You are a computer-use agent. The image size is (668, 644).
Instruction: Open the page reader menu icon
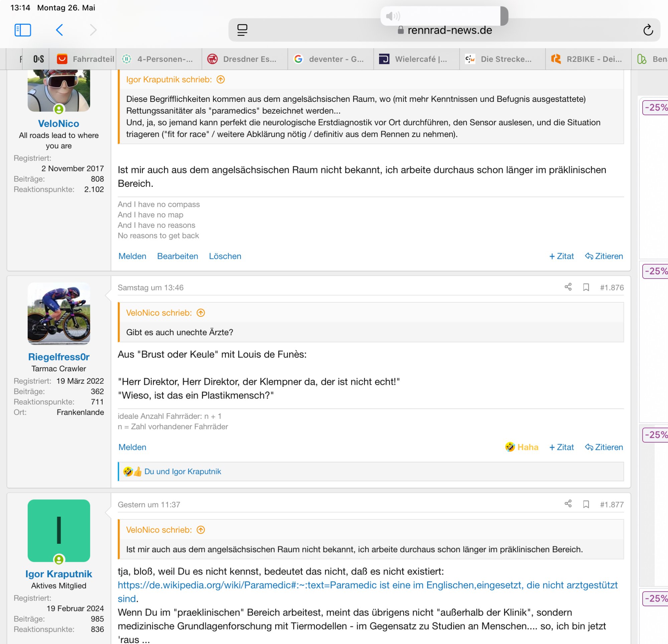[x=242, y=30]
